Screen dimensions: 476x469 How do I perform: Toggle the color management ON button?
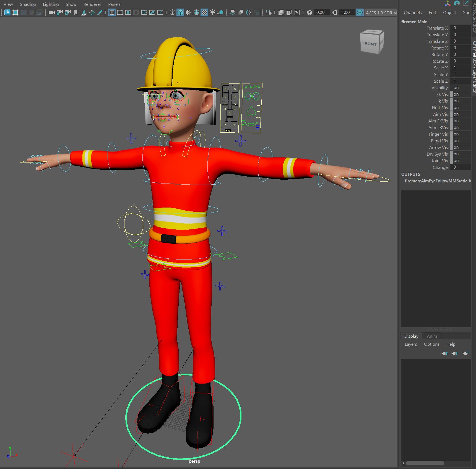[x=360, y=12]
